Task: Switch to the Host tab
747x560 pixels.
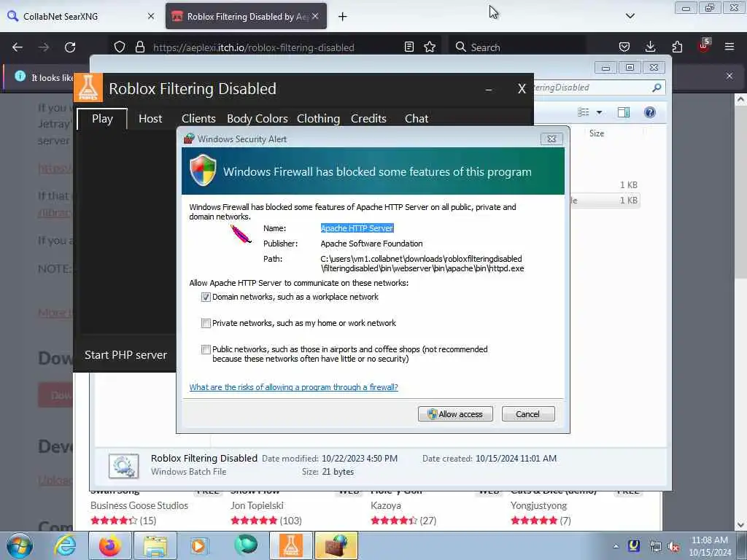Action: click(x=150, y=119)
